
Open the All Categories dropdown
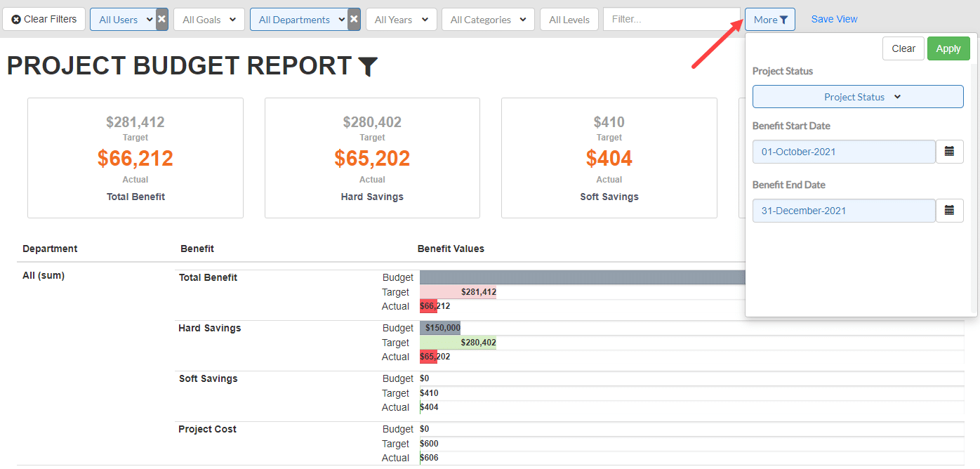pos(488,20)
